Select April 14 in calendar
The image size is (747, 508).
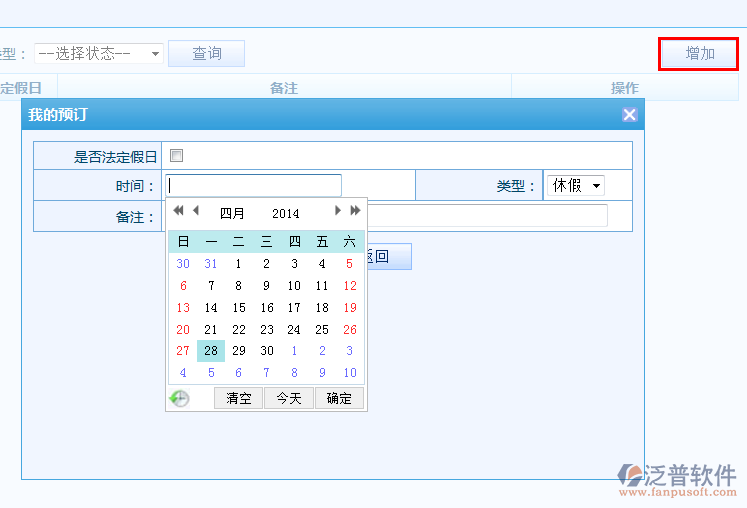(211, 308)
